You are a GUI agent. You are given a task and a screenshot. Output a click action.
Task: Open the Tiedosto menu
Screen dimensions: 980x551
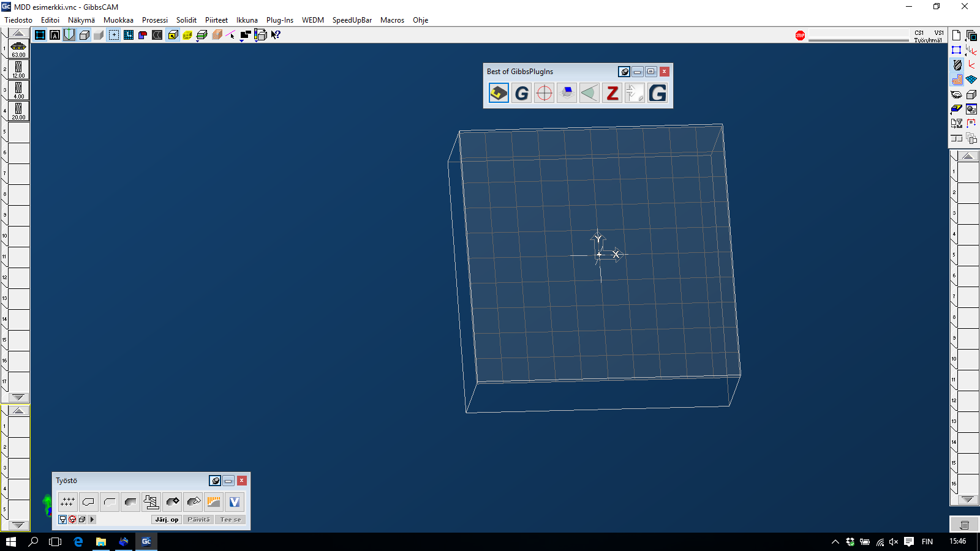(x=18, y=20)
